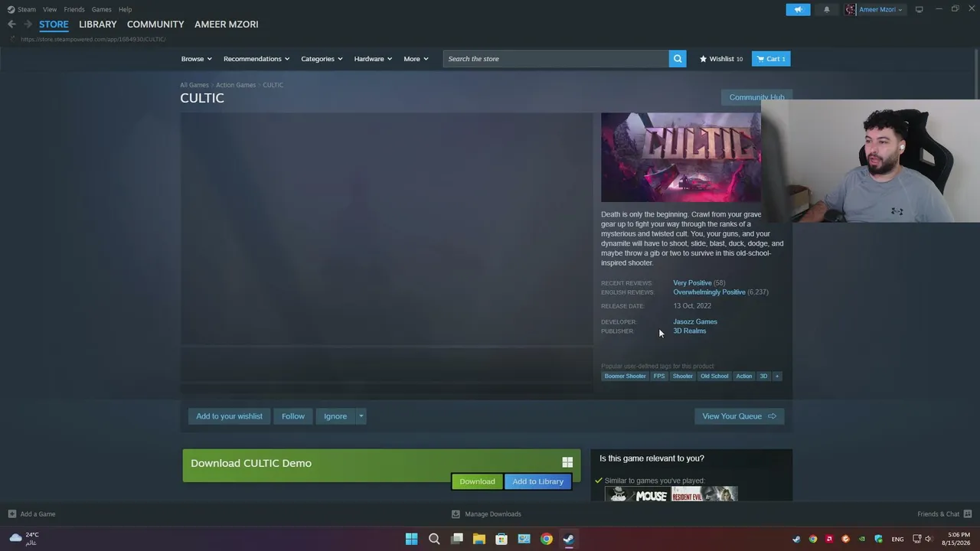Click the Jasozz Games developer link
The image size is (980, 551).
695,322
